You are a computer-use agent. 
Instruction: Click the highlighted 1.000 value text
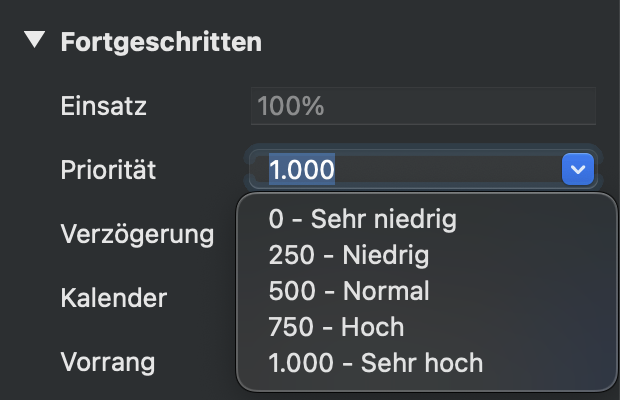tap(302, 171)
